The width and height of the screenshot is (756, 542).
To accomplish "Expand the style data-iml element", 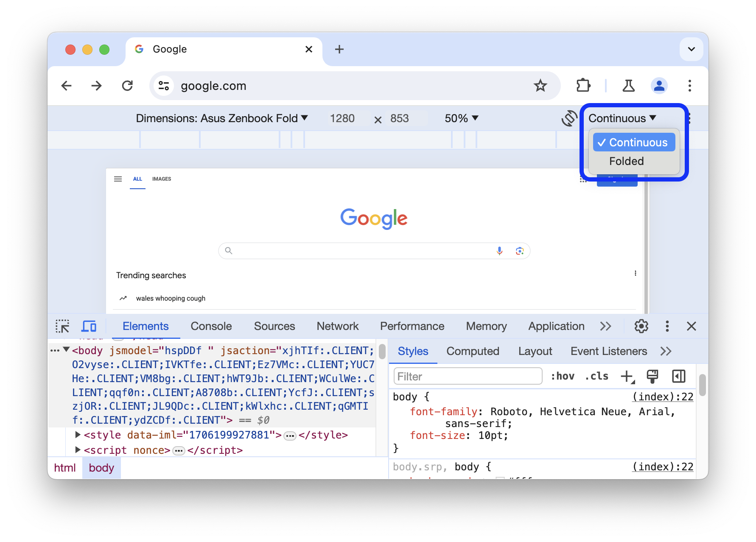I will click(78, 435).
